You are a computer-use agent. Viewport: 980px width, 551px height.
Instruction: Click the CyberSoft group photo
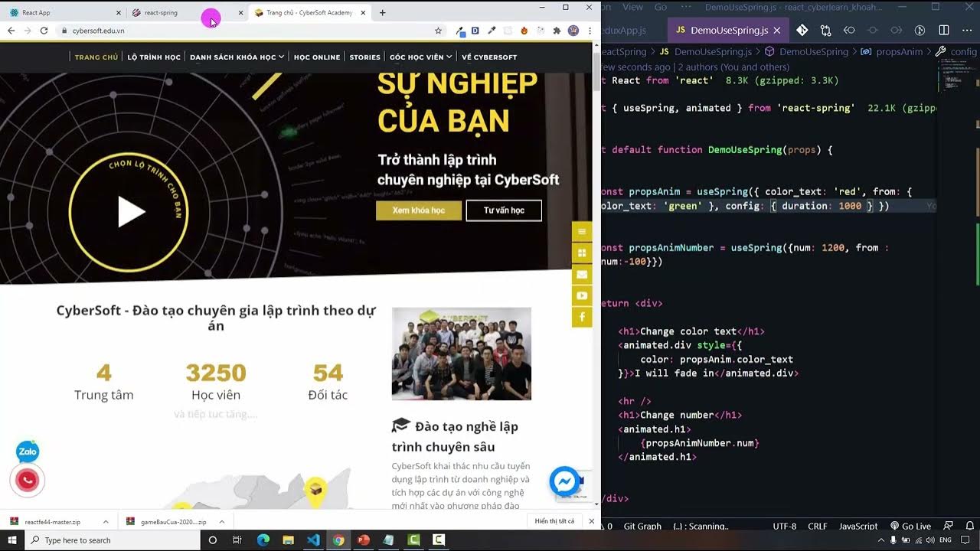coord(462,354)
